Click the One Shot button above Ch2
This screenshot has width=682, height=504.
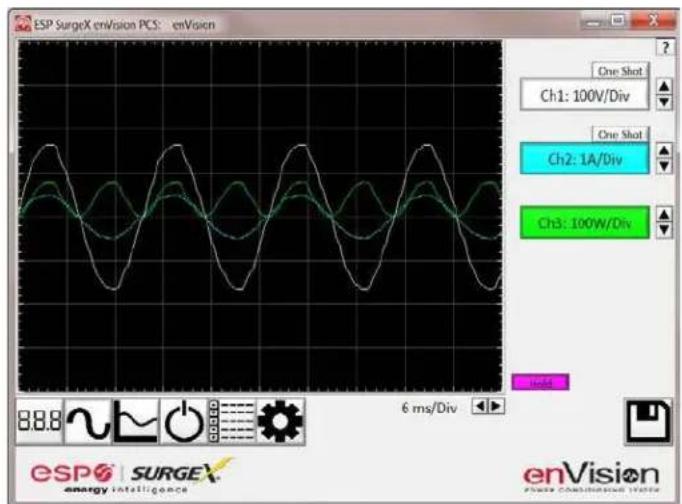coord(620,134)
